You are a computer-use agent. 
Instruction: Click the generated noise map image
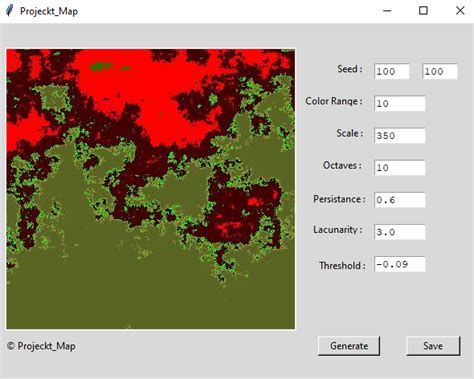(x=151, y=189)
